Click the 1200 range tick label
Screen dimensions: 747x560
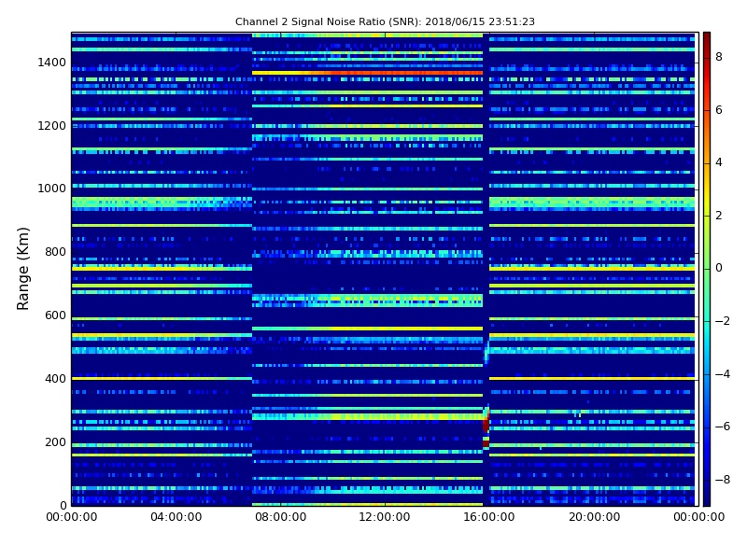[52, 126]
